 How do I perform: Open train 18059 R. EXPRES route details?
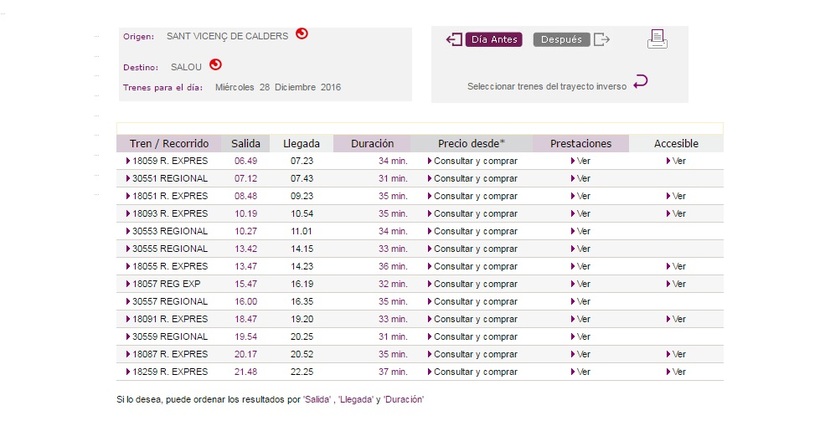point(167,161)
